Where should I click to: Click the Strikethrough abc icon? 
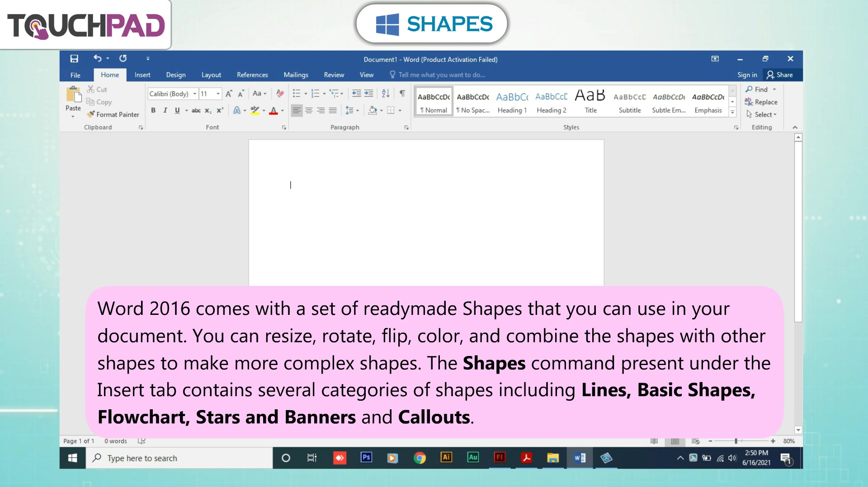(x=196, y=110)
